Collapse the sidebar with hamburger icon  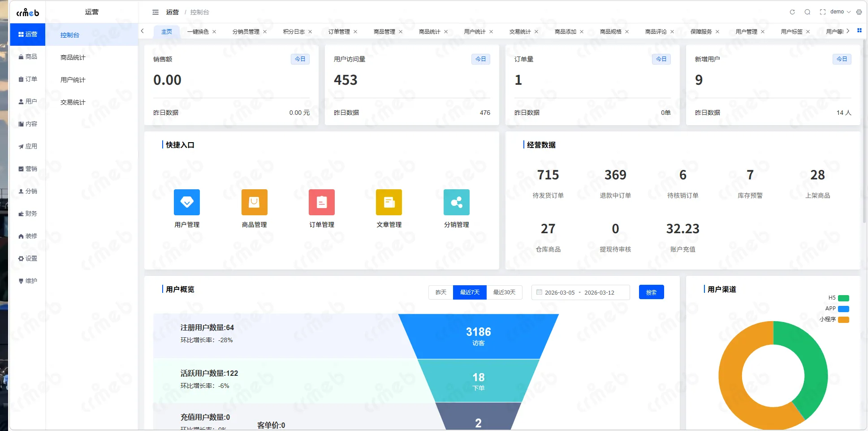[x=155, y=12]
